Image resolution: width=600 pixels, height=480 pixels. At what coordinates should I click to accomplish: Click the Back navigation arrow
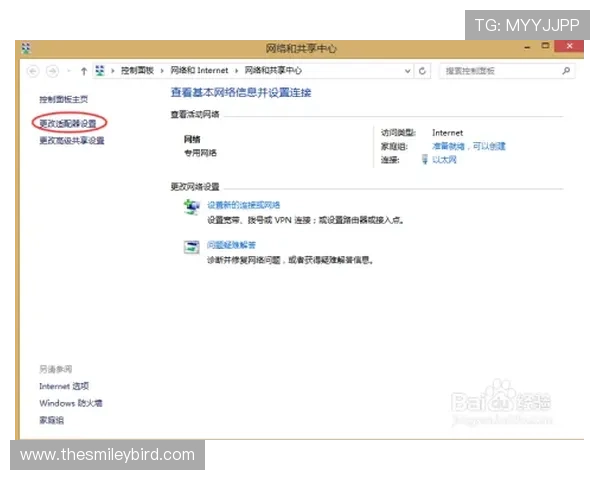pyautogui.click(x=33, y=71)
